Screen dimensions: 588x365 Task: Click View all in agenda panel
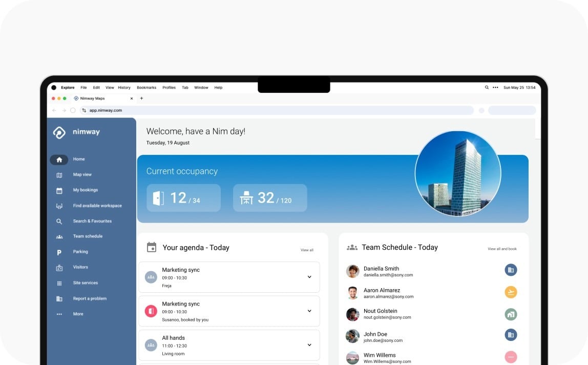307,250
